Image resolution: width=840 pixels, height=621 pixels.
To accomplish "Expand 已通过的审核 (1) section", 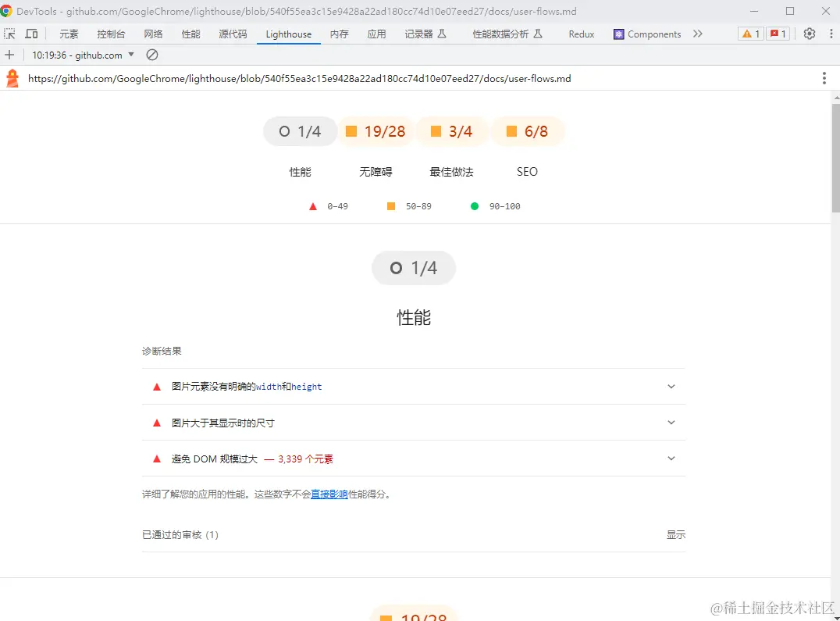I will (414, 535).
